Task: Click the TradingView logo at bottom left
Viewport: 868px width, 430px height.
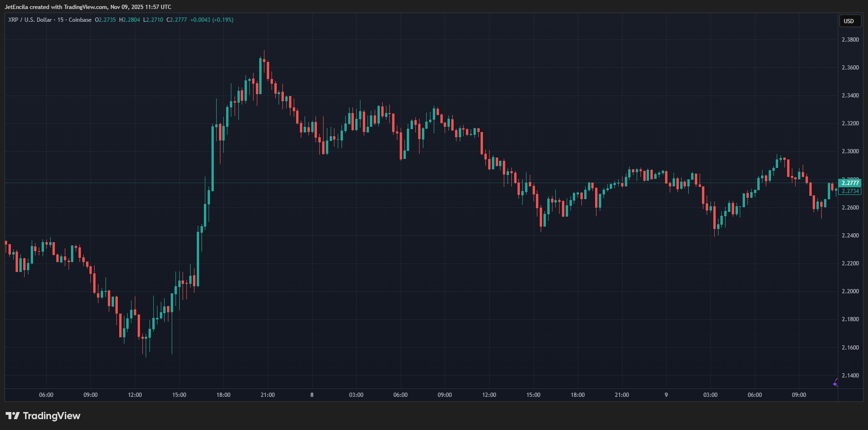Action: click(x=43, y=416)
